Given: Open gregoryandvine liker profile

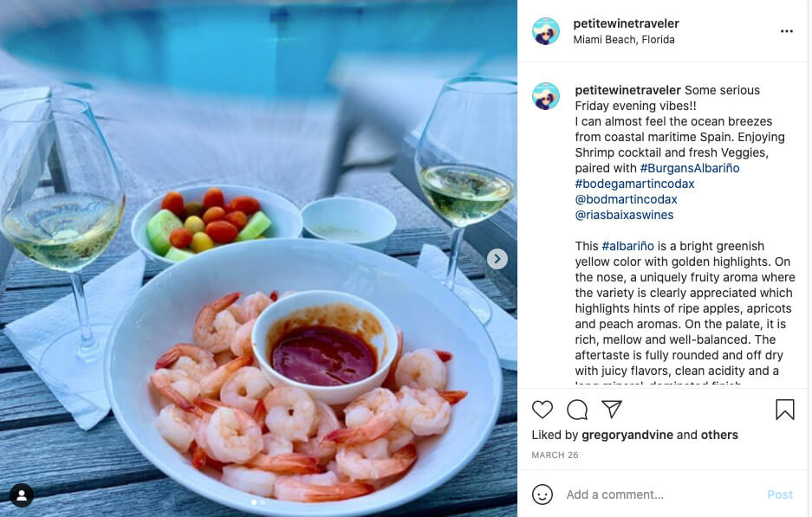Looking at the screenshot, I should pyautogui.click(x=627, y=435).
